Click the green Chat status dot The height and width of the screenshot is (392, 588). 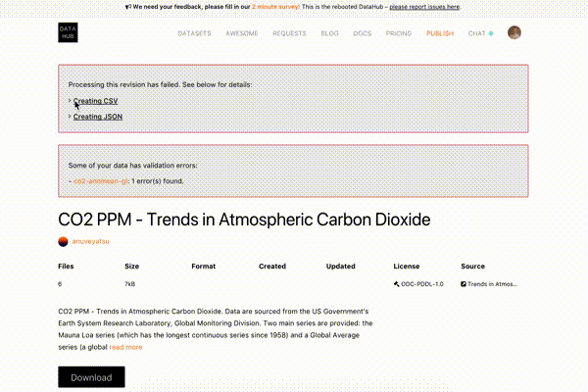point(491,33)
